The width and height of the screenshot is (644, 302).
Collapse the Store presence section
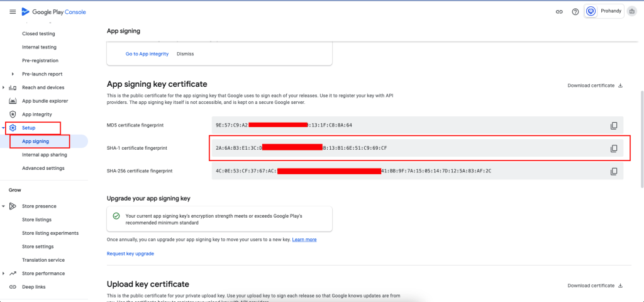(x=4, y=206)
